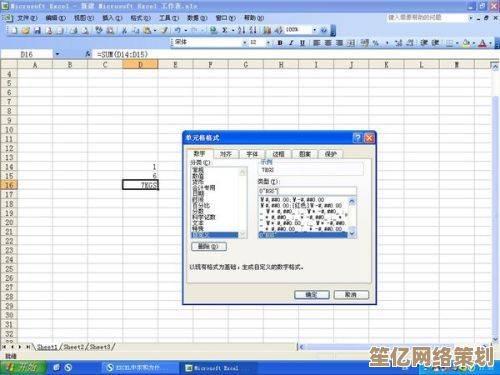Click the Currency Style icon

point(365,43)
